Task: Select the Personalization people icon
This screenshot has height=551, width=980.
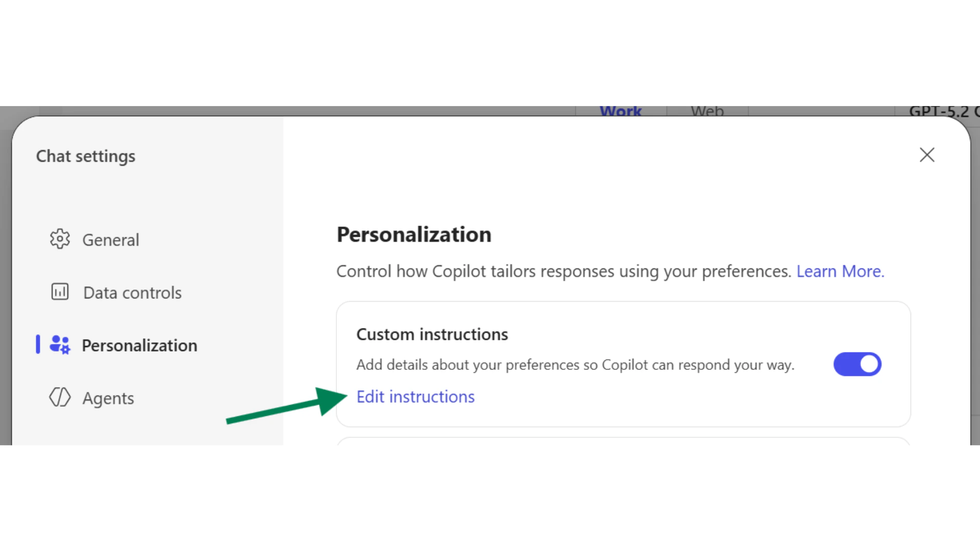Action: click(60, 345)
